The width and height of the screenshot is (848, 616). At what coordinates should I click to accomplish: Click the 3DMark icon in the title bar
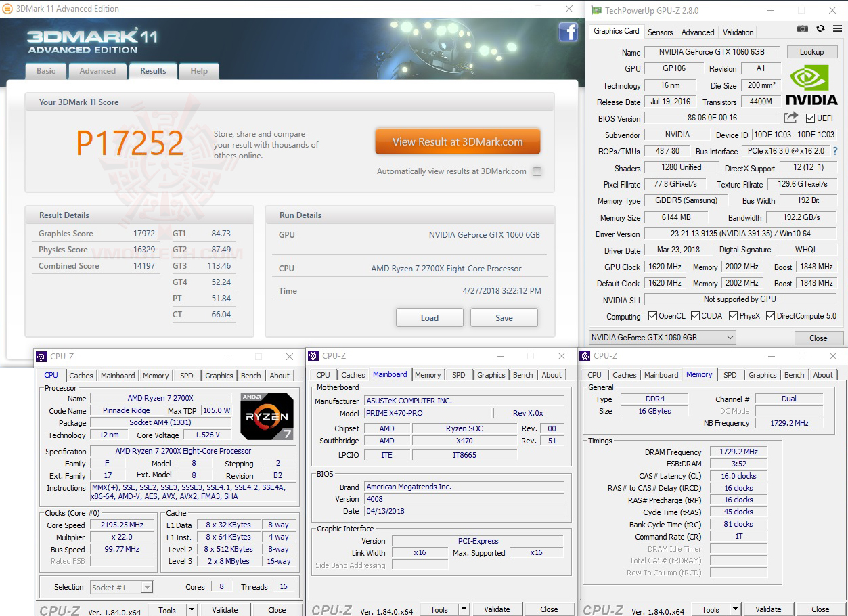pyautogui.click(x=7, y=9)
